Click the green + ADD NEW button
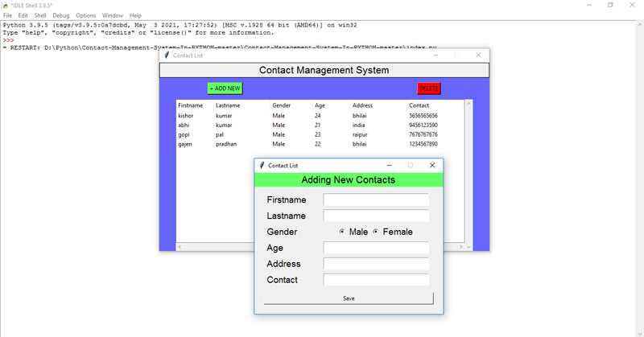 point(225,88)
